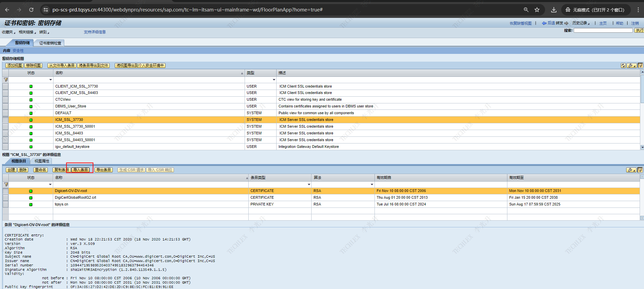Viewport: 644px width, 289px height.
Task: Open browser downloads icon
Action: click(x=553, y=10)
